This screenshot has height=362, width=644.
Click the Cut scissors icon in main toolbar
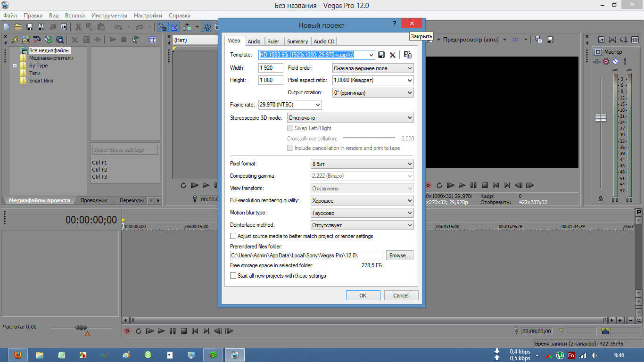pos(78,27)
